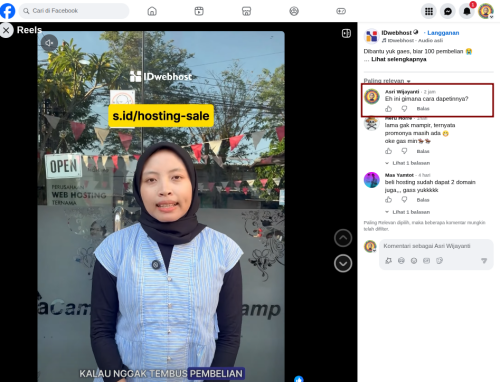Expand 'Lihat 1 balasan' under promo comment

click(411, 163)
